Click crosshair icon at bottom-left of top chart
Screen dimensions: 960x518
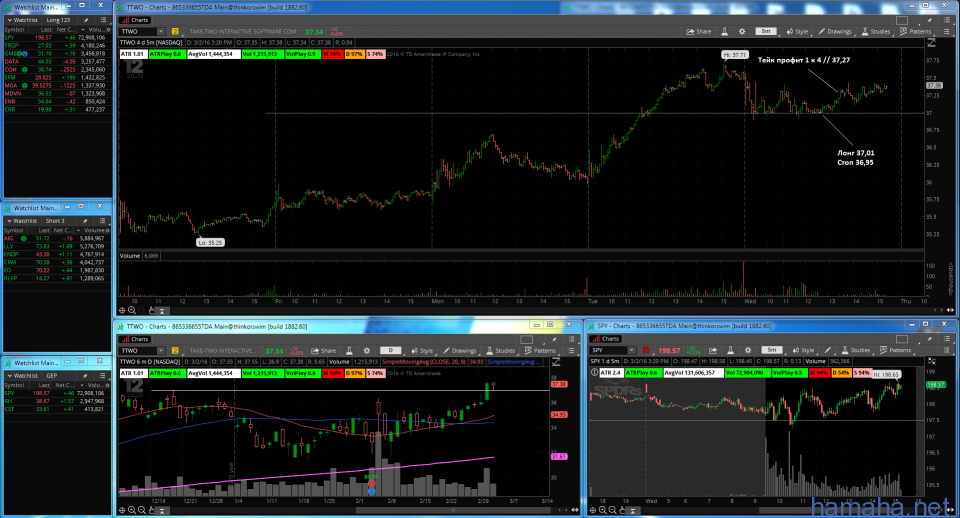122,310
